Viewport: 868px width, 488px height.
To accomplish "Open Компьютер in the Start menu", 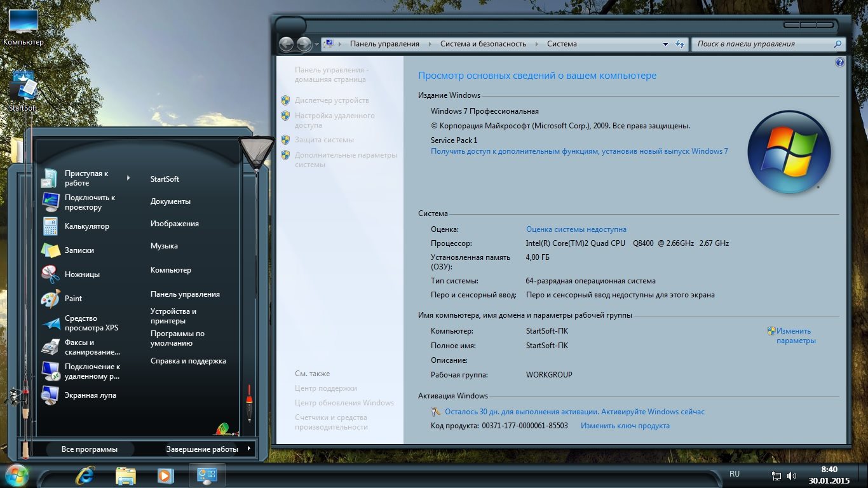I will [x=171, y=270].
